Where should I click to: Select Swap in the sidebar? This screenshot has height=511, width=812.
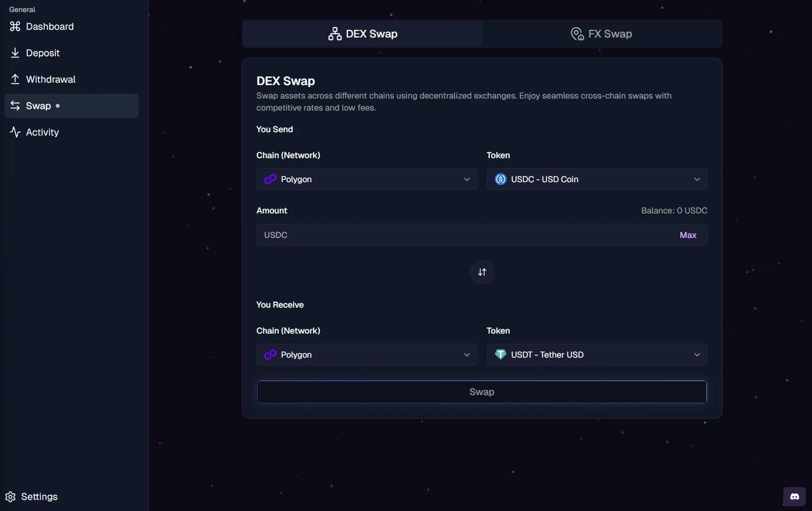pyautogui.click(x=71, y=106)
